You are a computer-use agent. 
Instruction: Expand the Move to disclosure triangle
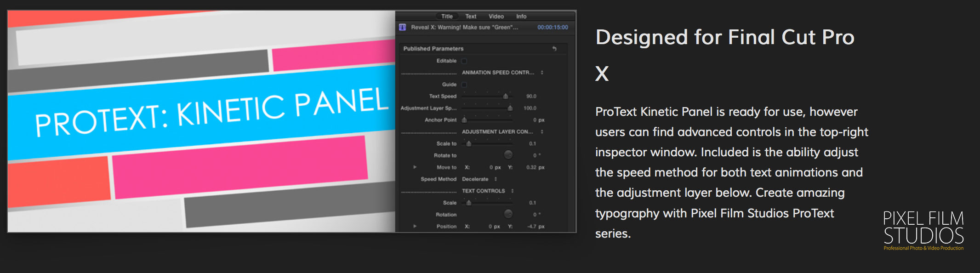coord(415,167)
